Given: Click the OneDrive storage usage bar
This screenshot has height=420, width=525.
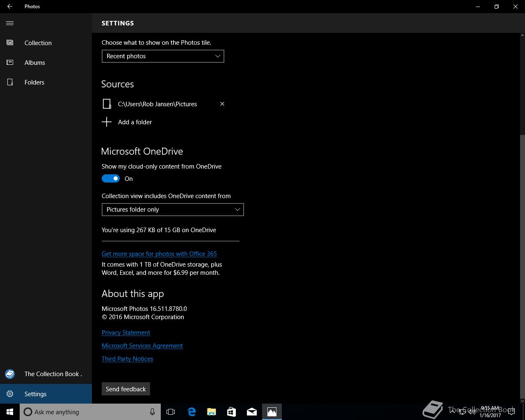Looking at the screenshot, I should pyautogui.click(x=171, y=241).
